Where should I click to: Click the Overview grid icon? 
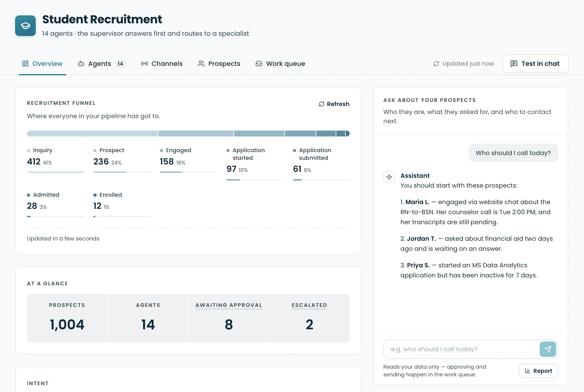point(25,64)
